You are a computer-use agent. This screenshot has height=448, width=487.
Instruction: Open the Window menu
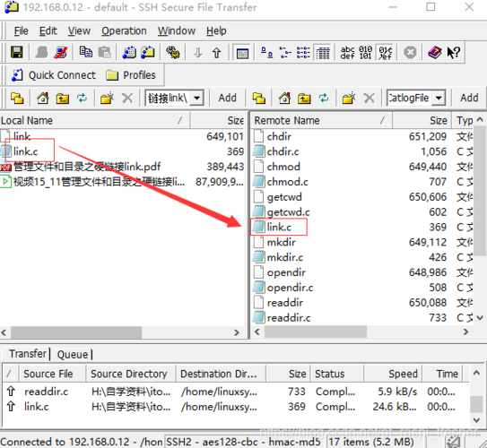(x=177, y=30)
